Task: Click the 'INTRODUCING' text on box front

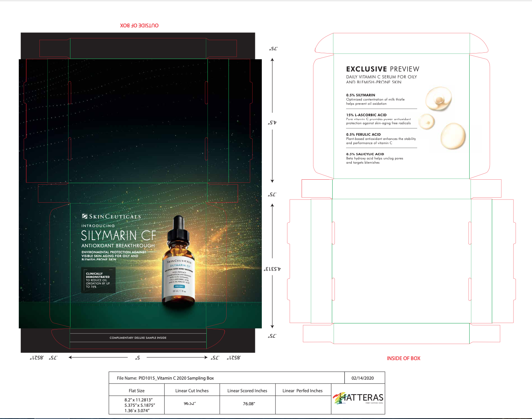Action: 98,226
